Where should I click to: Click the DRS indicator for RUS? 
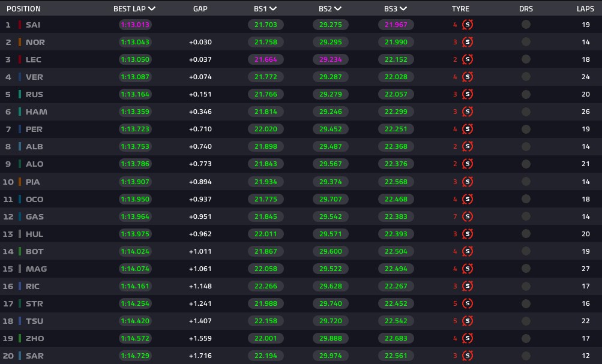[x=526, y=94]
